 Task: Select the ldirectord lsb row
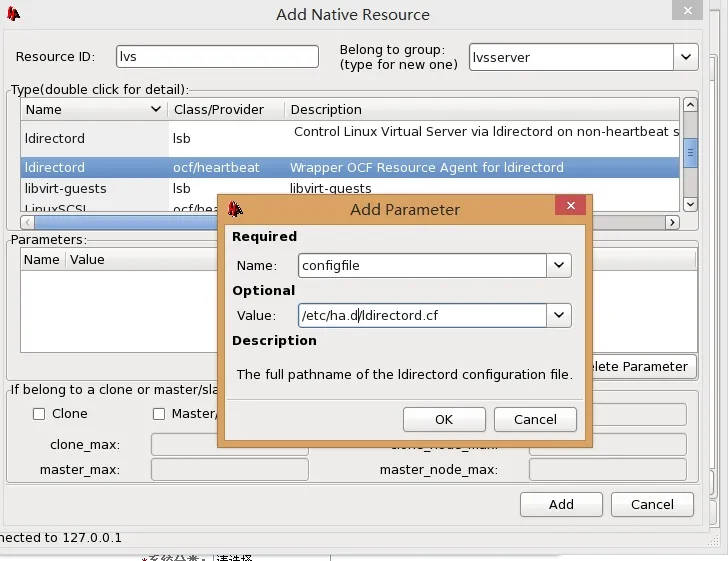tap(350, 138)
